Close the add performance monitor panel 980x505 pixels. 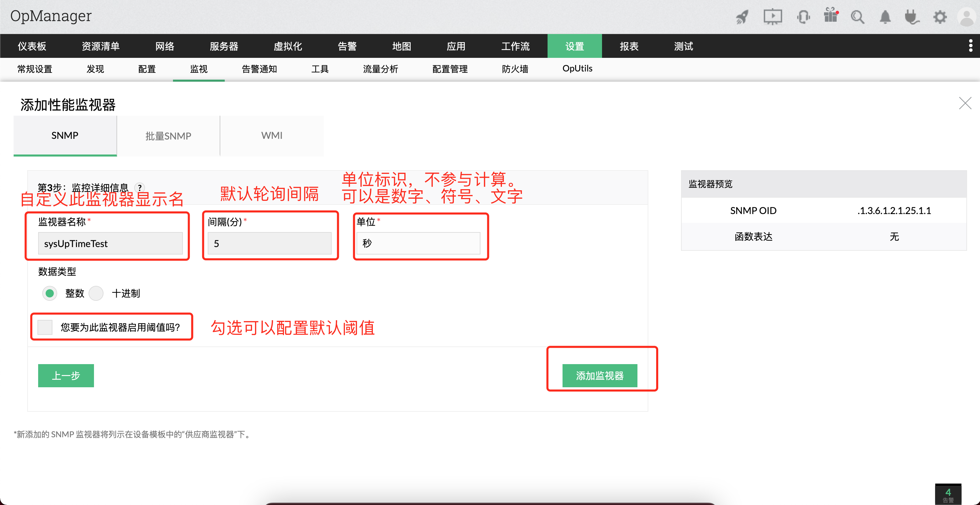(x=965, y=103)
